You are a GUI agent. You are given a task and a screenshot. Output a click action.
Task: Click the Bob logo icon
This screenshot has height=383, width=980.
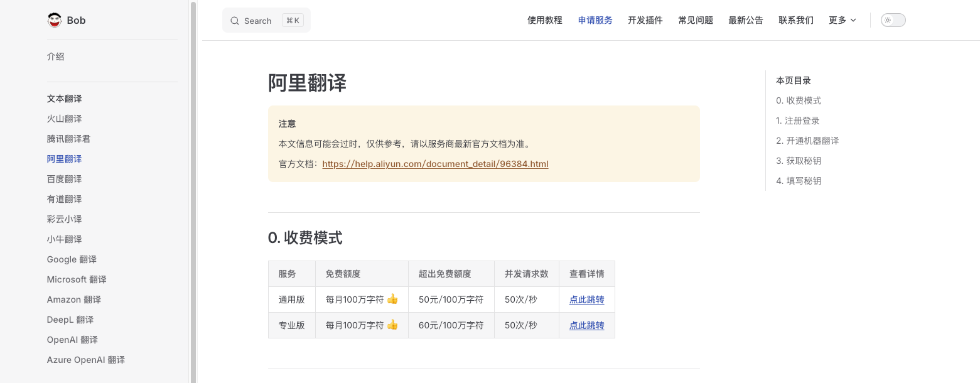[54, 20]
